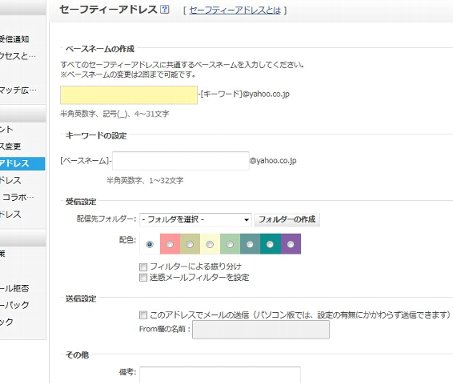Open the コラボ… sidebar item

(x=18, y=197)
